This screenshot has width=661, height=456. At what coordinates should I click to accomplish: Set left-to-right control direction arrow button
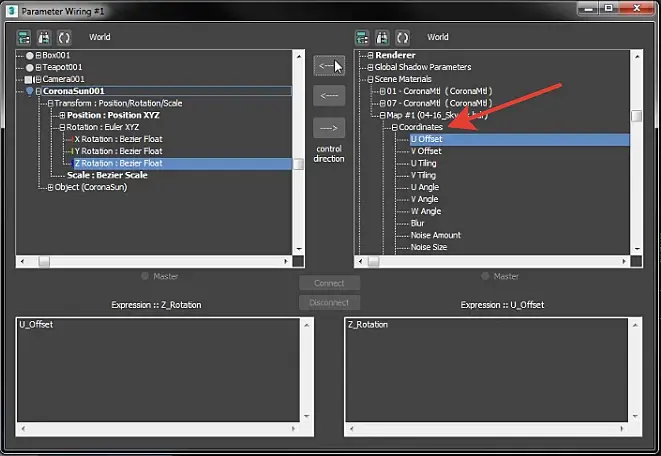click(x=329, y=128)
